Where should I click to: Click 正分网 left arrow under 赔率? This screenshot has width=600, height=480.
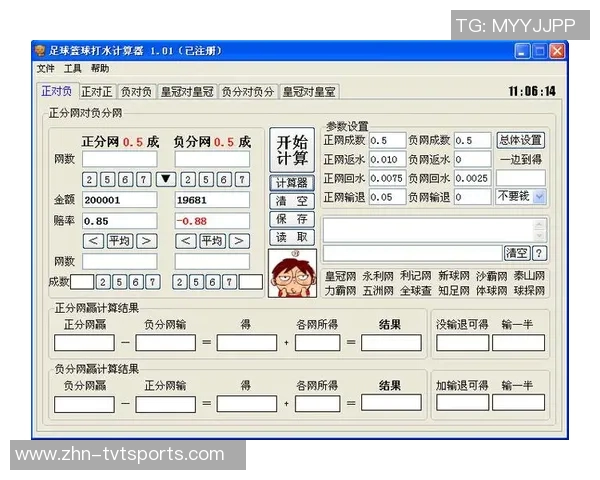pos(93,241)
